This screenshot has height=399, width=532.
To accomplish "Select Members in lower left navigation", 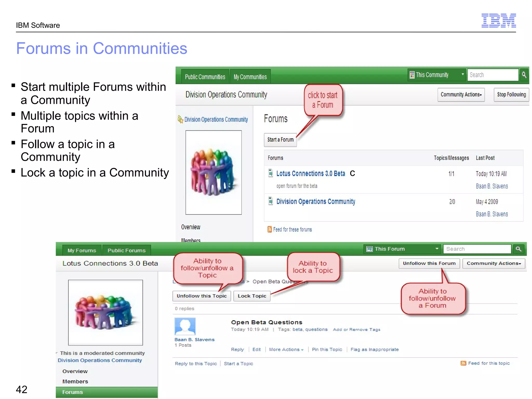I will pos(75,382).
